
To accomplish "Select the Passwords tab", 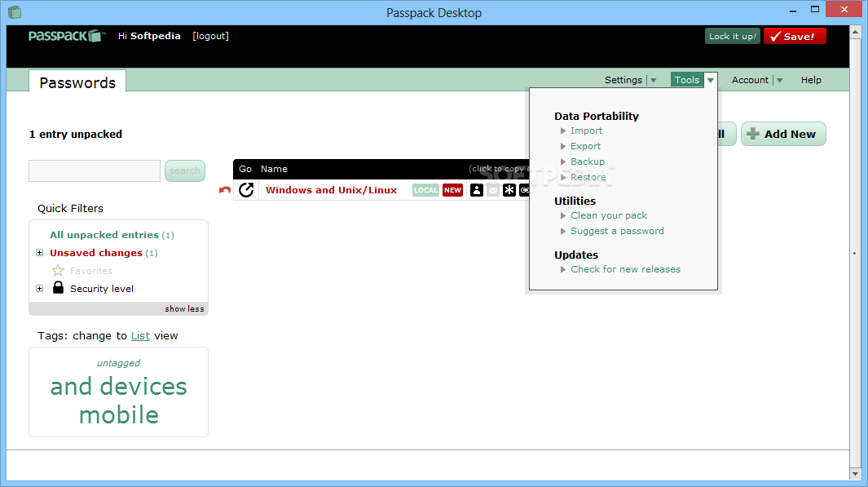I will click(x=77, y=82).
